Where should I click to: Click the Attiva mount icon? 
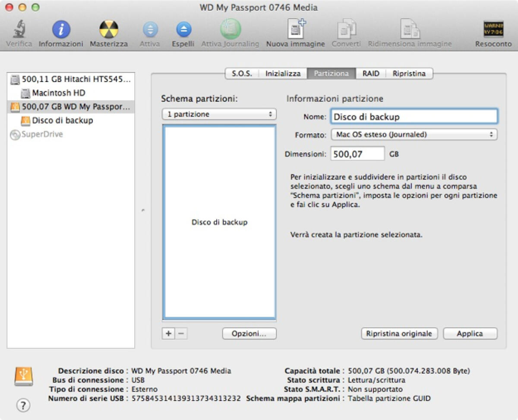pos(150,29)
